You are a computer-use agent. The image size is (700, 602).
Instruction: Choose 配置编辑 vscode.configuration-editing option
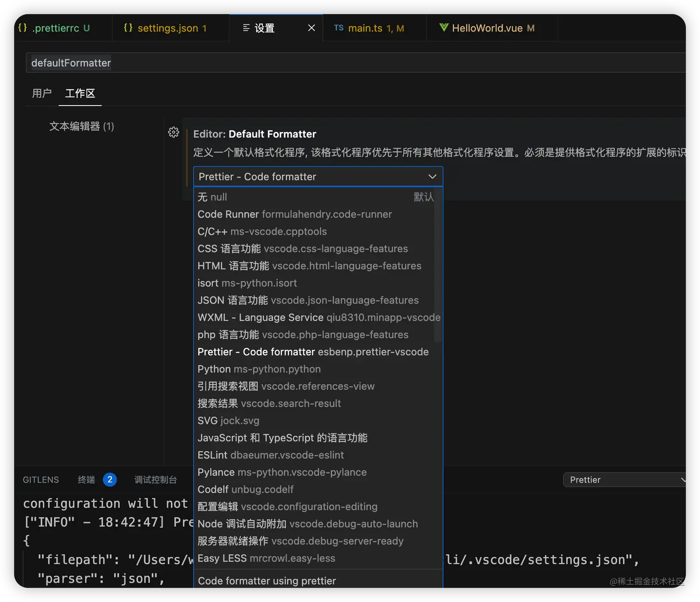[x=316, y=506]
